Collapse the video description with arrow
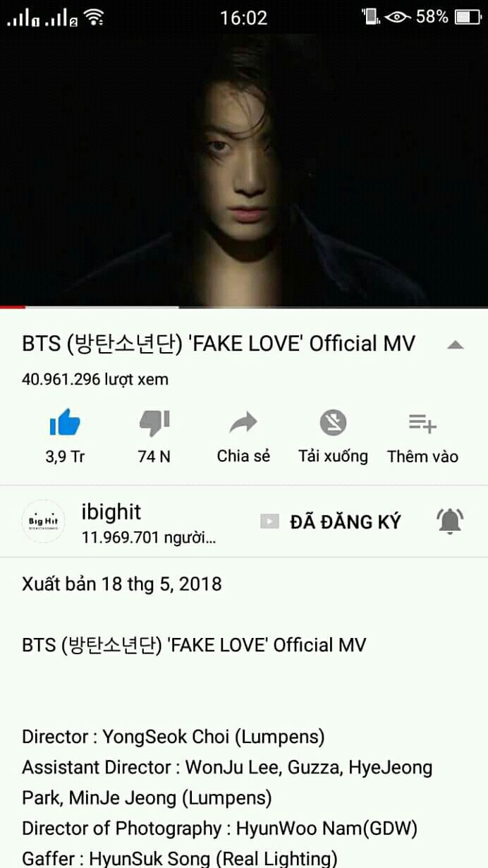Viewport: 488px width, 868px height. 456,345
